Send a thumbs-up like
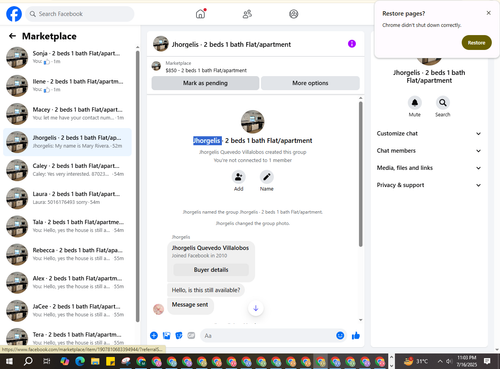The image size is (500, 369). 356,335
